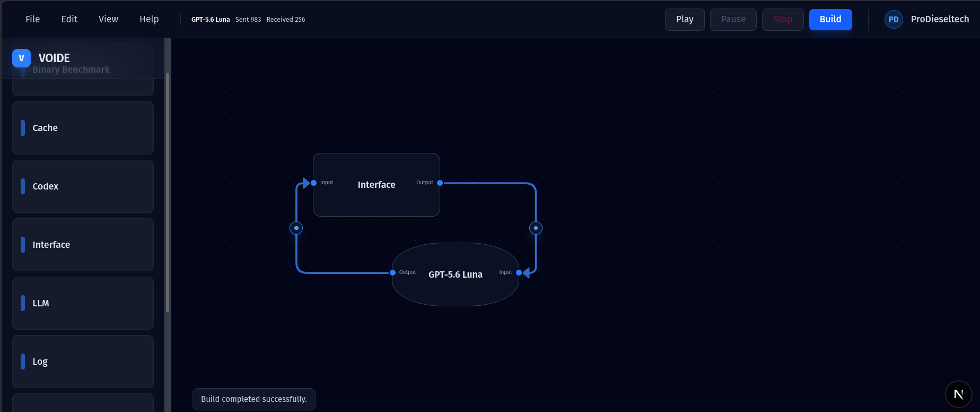Click the Received 256 counter
This screenshot has height=412, width=980.
(286, 20)
